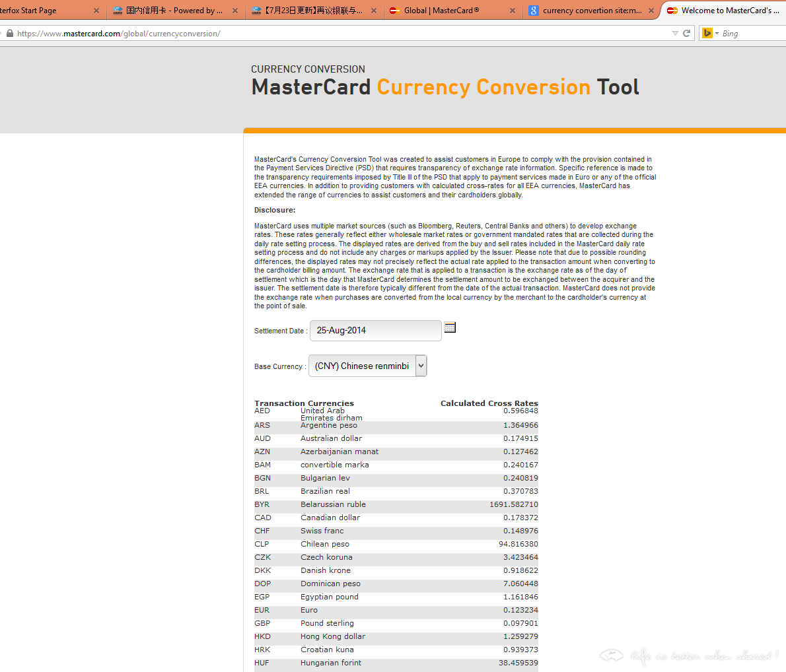Click the 'Danish krone' currency name
This screenshot has height=672, width=786.
(x=326, y=570)
